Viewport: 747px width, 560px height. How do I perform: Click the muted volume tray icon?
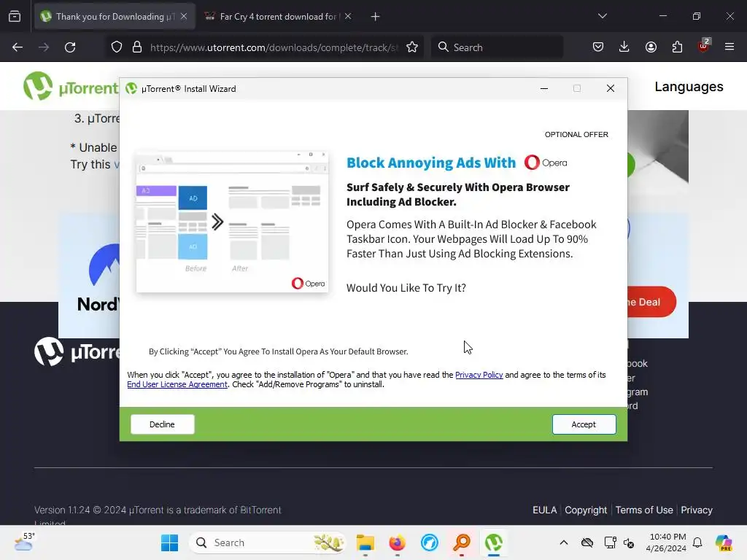(629, 542)
